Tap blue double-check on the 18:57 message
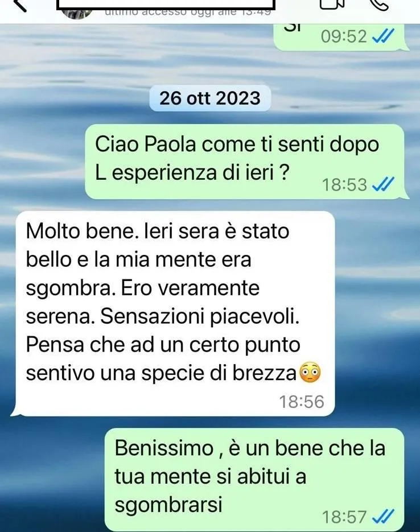 pyautogui.click(x=383, y=517)
